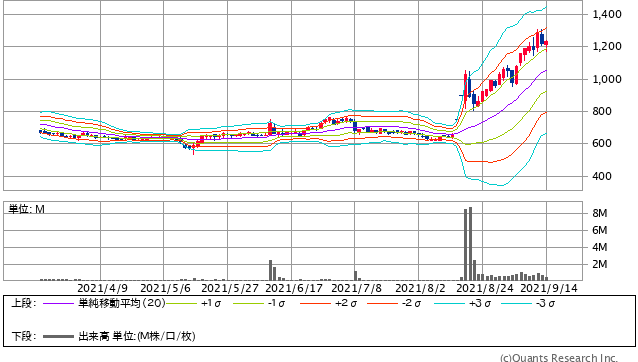
Task: Click the 上段: legend heading
Action: click(24, 303)
